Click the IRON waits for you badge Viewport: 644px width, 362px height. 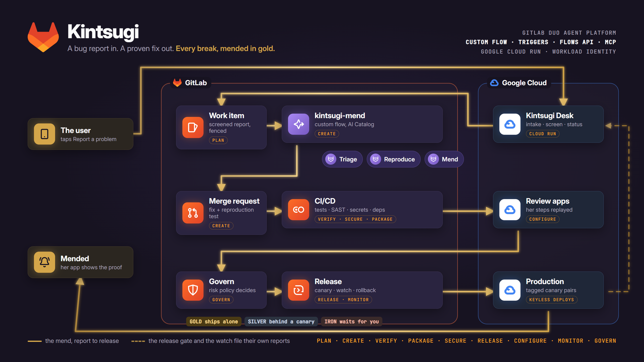coord(352,322)
